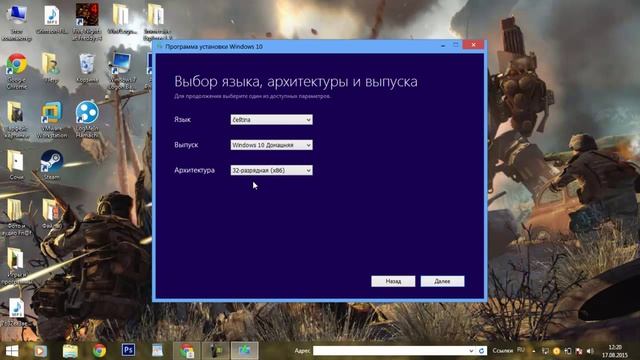Open Chrome from the taskbar
The height and width of the screenshot is (360, 640).
[99, 351]
